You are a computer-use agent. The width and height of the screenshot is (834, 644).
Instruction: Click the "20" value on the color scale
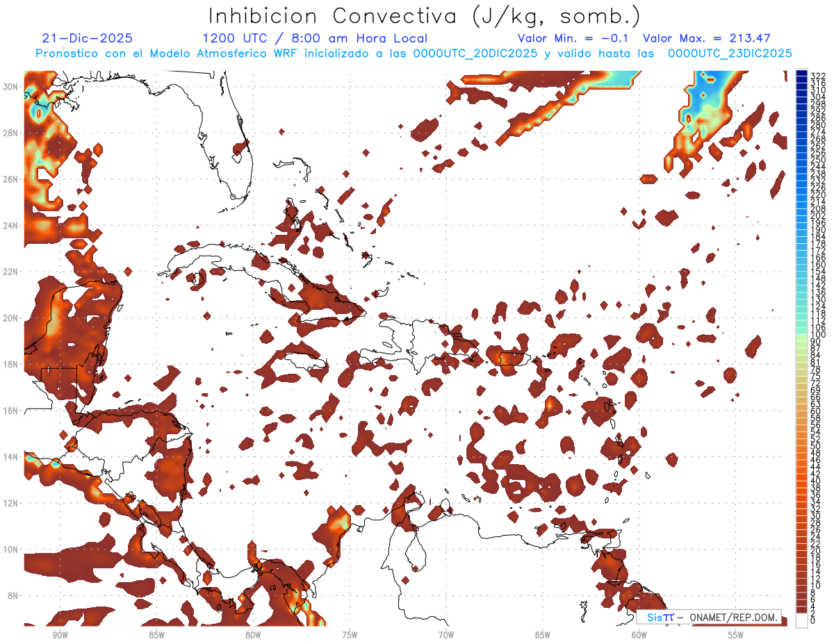pyautogui.click(x=816, y=550)
